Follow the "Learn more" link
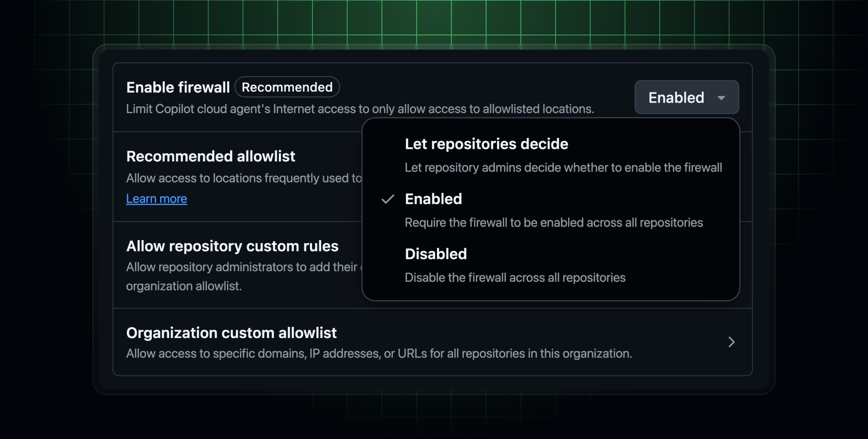Viewport: 868px width, 439px height. click(156, 199)
